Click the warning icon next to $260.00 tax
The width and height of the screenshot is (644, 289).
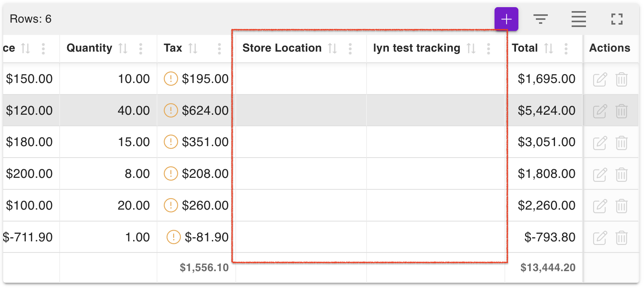point(171,205)
